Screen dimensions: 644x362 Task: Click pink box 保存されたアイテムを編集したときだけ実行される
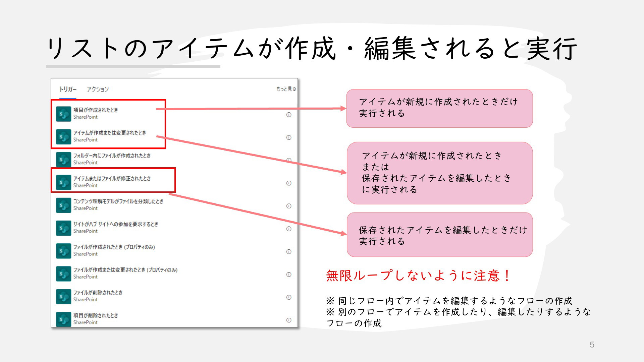[x=440, y=235]
